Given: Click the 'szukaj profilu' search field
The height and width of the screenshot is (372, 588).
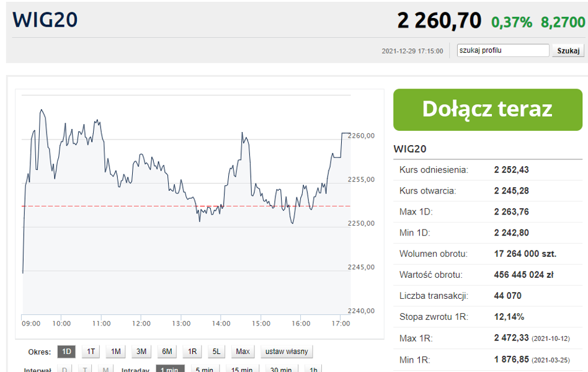Looking at the screenshot, I should click(x=503, y=50).
